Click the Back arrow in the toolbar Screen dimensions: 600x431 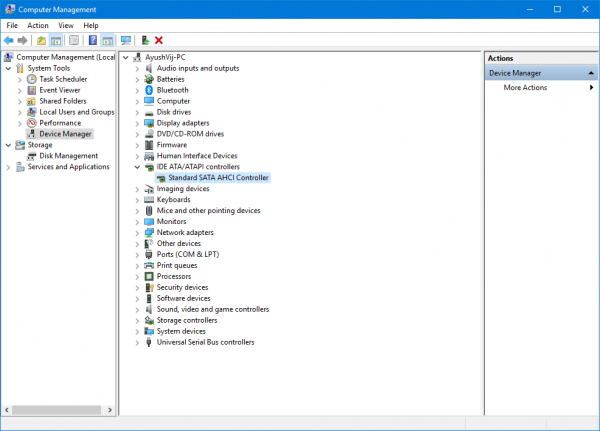coord(9,40)
